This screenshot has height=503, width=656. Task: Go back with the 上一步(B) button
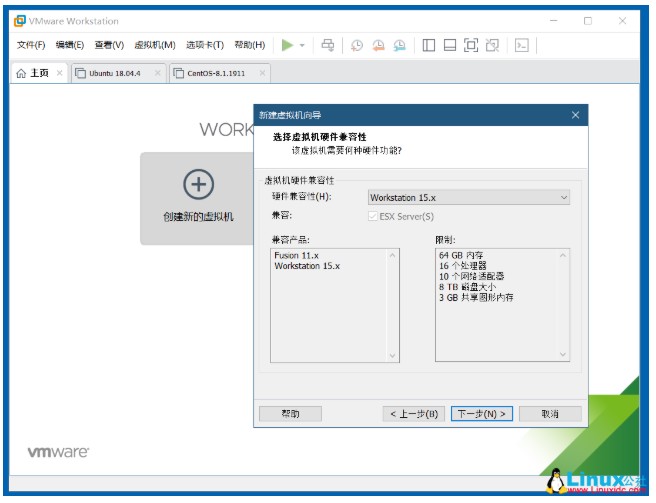[x=413, y=414]
